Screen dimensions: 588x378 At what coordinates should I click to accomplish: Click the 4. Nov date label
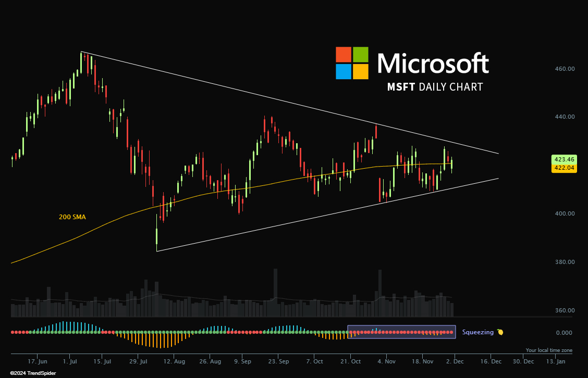click(386, 361)
